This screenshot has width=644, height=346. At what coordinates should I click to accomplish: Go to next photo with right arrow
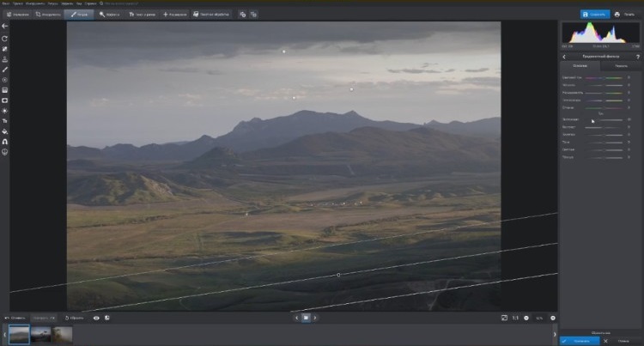315,318
